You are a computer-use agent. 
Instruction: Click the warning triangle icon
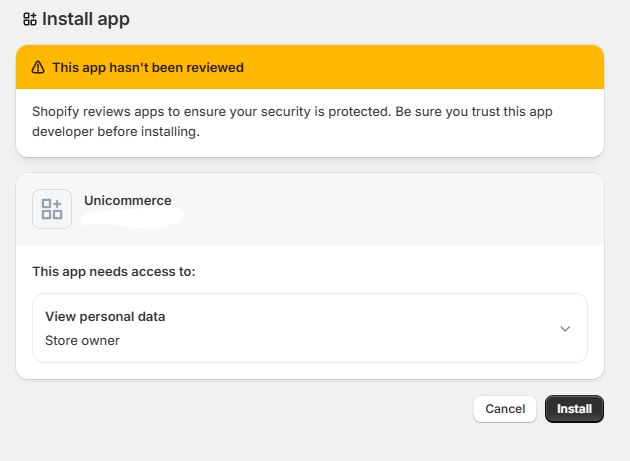coord(38,68)
